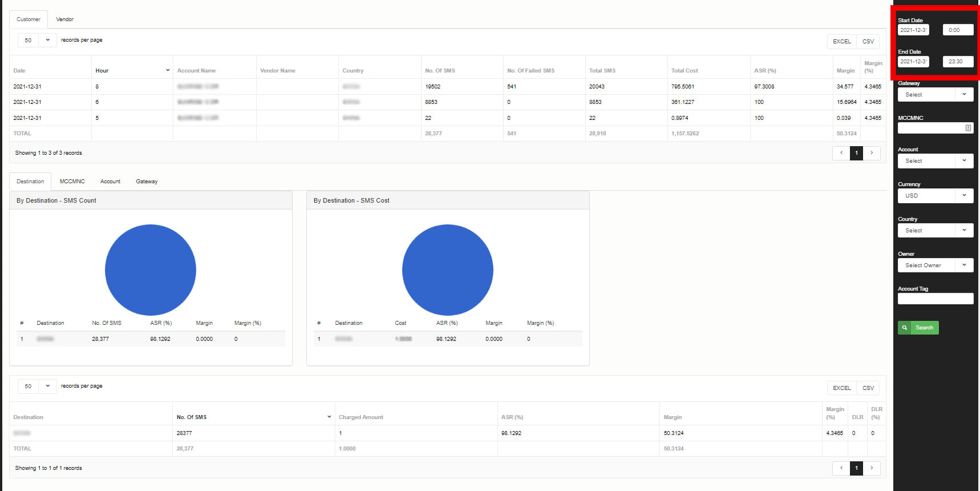
Task: Go to previous page in top table
Action: click(841, 153)
